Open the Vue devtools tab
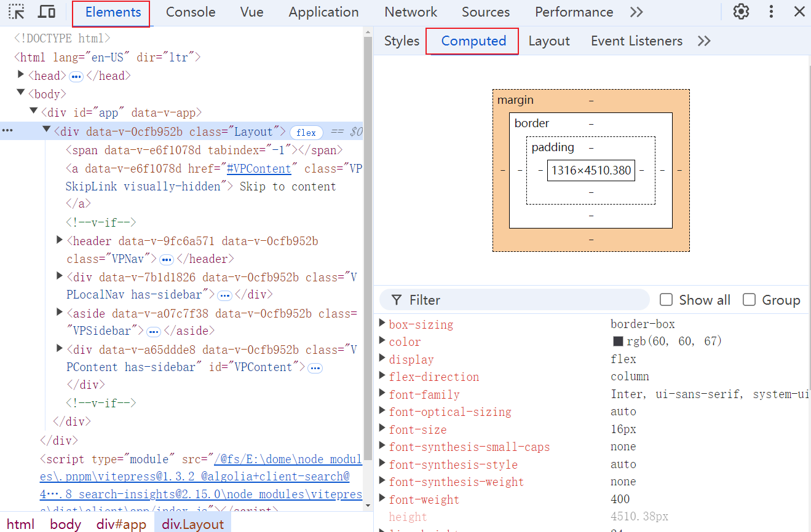The height and width of the screenshot is (532, 811). (252, 12)
